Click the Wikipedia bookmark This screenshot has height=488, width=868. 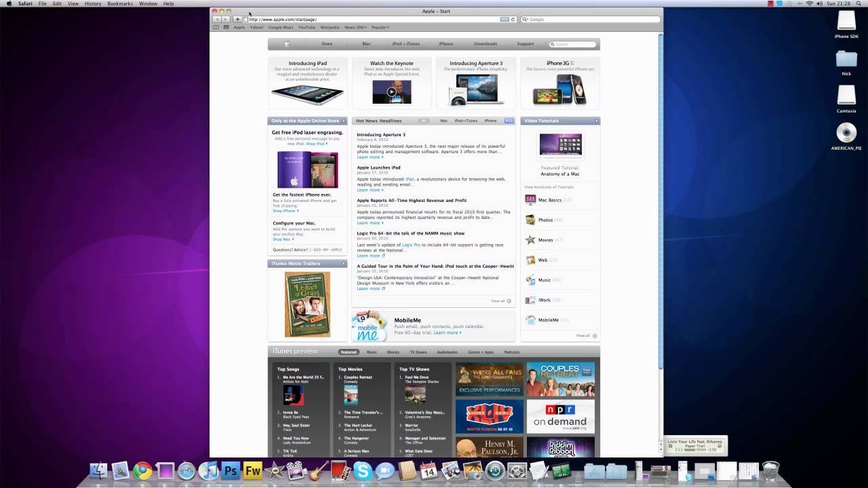(330, 27)
